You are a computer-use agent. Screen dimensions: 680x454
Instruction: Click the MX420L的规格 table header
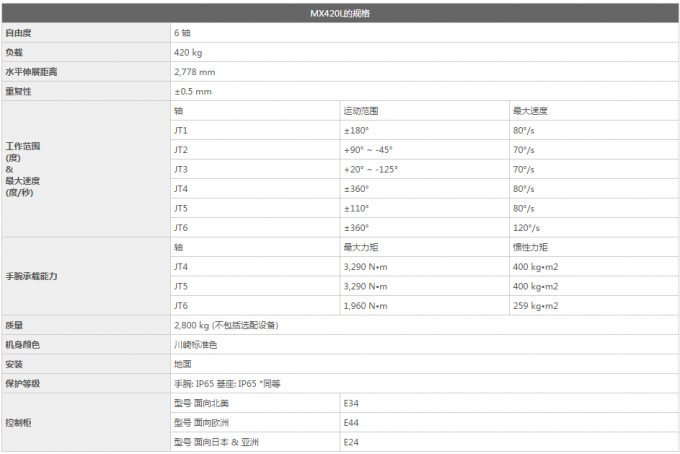coord(340,13)
